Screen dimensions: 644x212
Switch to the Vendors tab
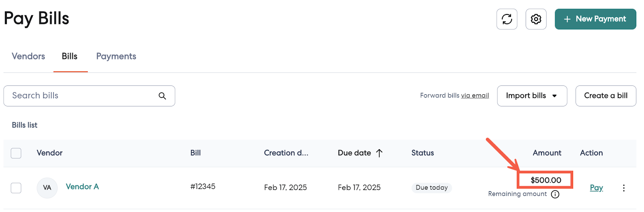click(x=28, y=56)
